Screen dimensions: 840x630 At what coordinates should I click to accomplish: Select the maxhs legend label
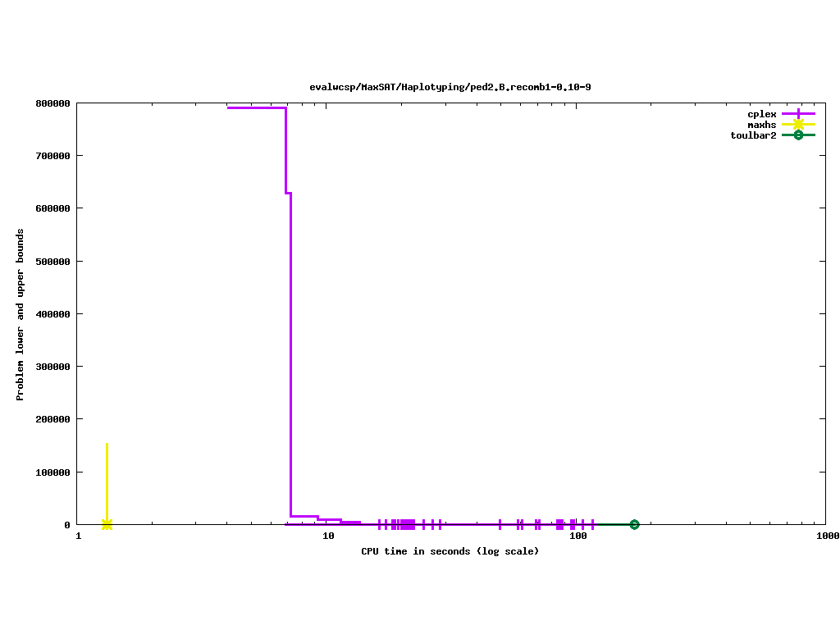[761, 125]
